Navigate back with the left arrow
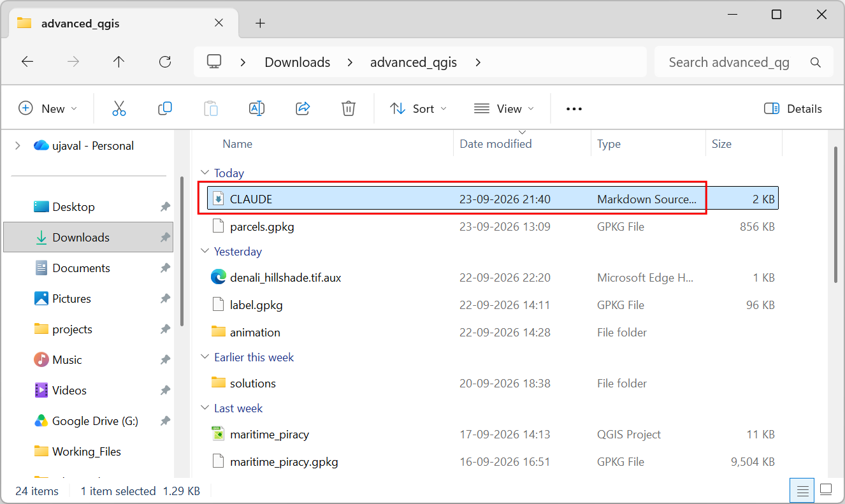The image size is (845, 504). (x=27, y=62)
